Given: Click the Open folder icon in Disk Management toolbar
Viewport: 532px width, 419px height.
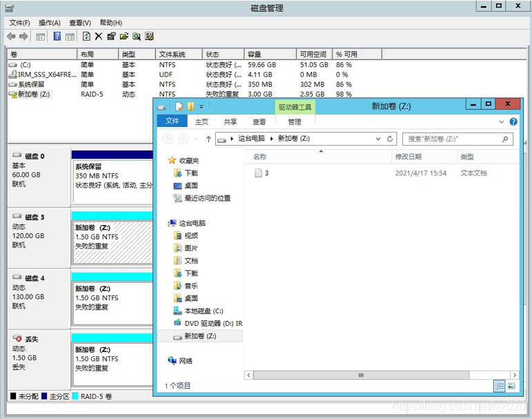Looking at the screenshot, I should (124, 37).
